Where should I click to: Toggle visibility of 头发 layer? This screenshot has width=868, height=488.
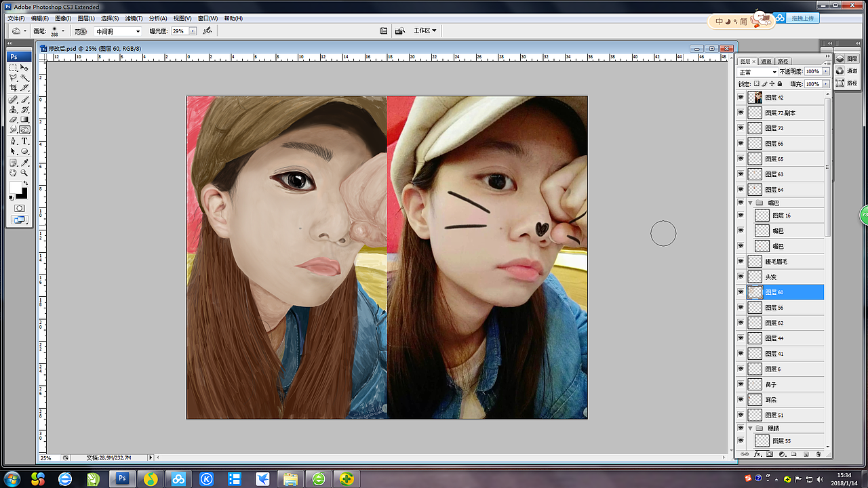(x=741, y=277)
